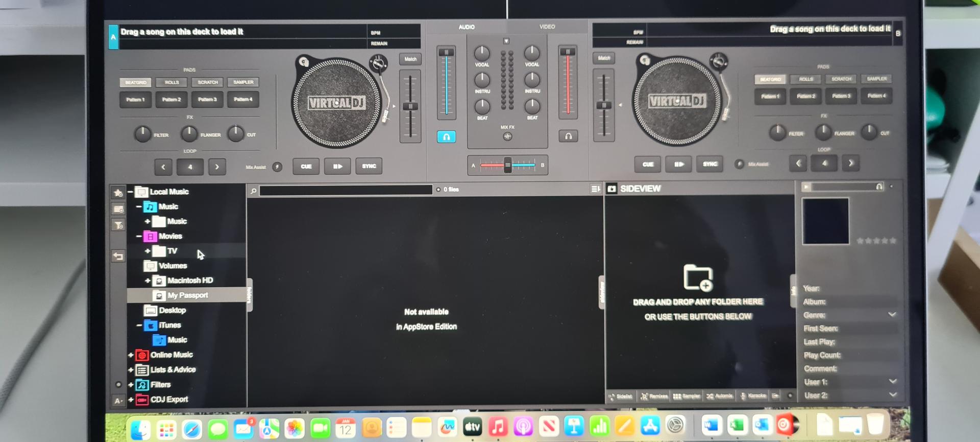This screenshot has width=980, height=442.
Task: Collapse the iTunes folder
Action: [139, 325]
